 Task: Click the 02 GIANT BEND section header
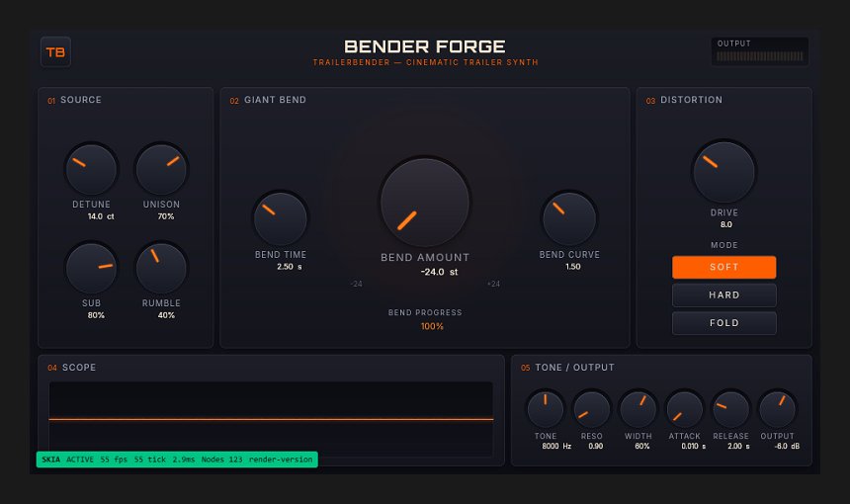(x=268, y=100)
